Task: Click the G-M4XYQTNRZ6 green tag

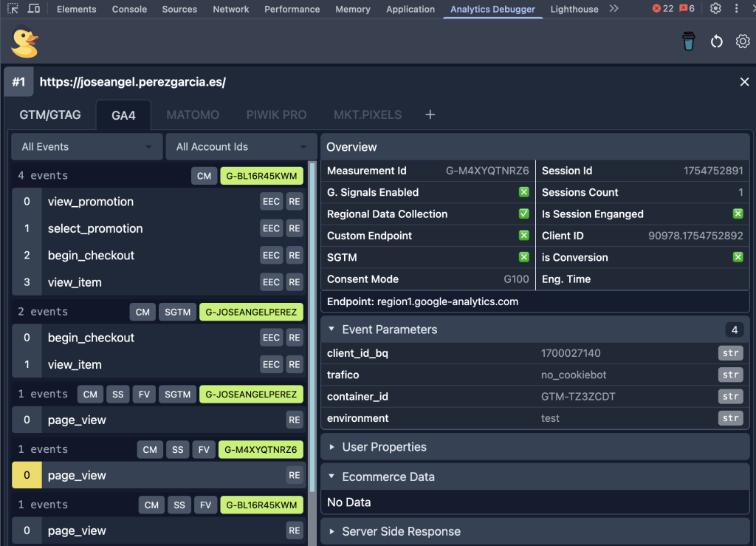Action: pos(261,449)
